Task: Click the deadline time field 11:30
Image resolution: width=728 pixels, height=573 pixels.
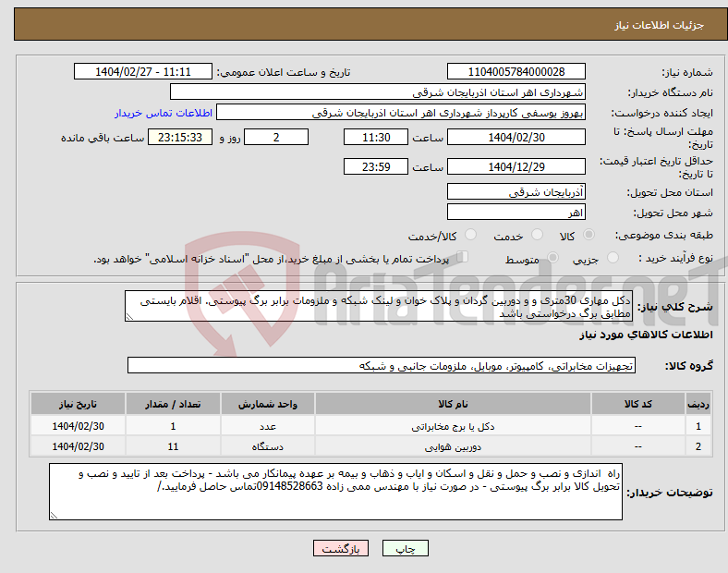Action: 376,138
